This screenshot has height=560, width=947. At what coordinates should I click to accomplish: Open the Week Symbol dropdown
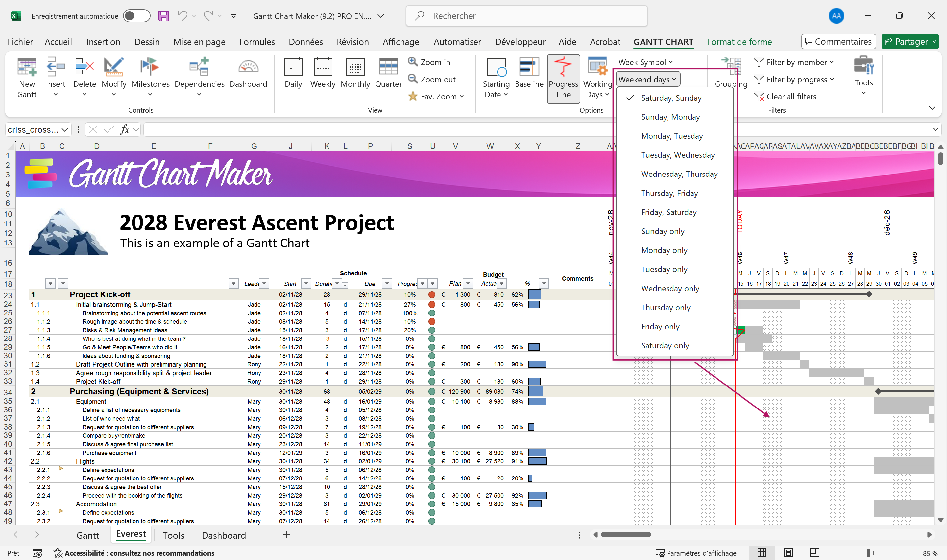(x=645, y=62)
